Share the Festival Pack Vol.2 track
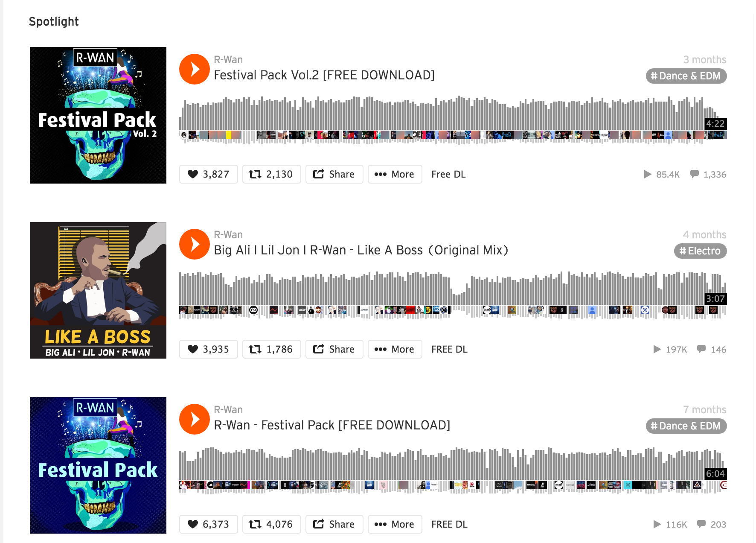Image resolution: width=756 pixels, height=543 pixels. coord(334,174)
